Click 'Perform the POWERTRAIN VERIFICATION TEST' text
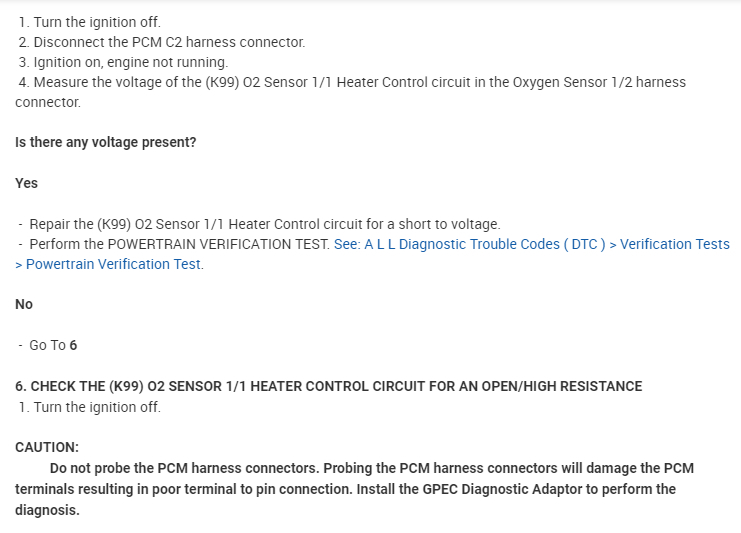741x533 pixels. point(180,244)
